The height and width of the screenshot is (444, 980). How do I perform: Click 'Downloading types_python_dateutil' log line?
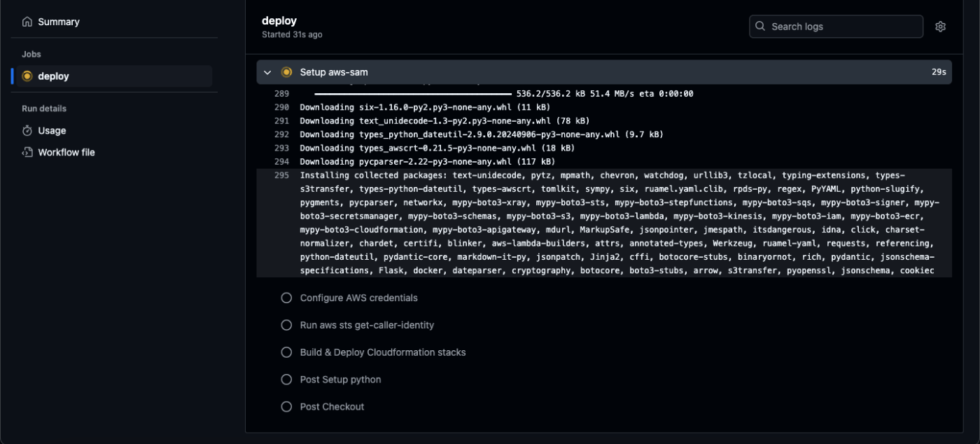click(x=482, y=134)
